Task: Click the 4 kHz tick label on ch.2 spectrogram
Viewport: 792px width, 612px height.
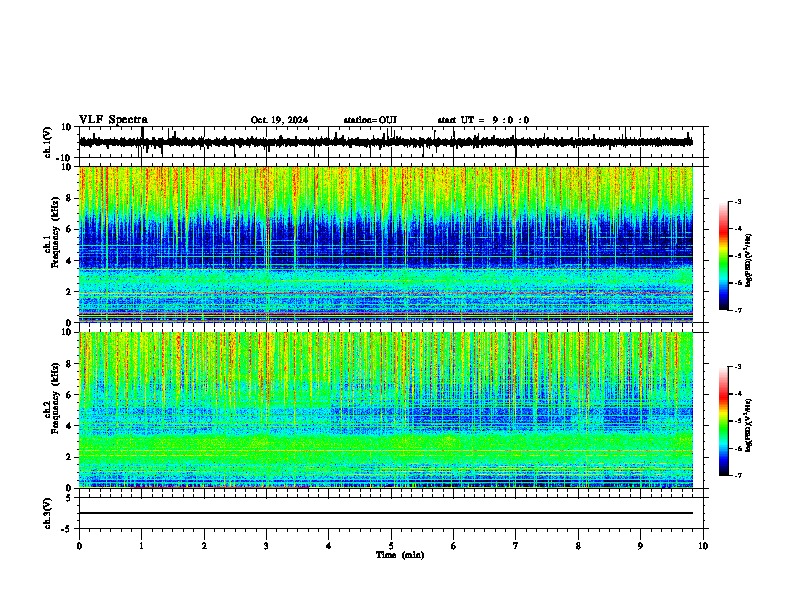Action: click(x=70, y=426)
